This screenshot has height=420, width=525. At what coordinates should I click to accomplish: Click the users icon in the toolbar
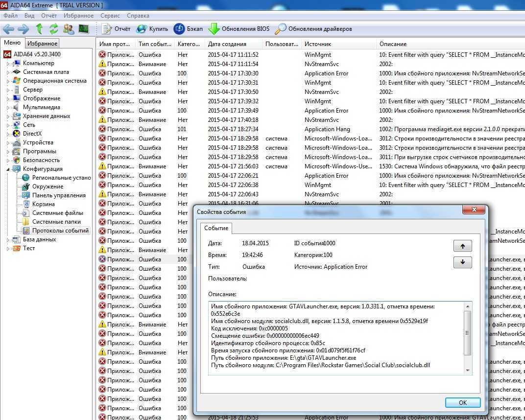click(69, 29)
